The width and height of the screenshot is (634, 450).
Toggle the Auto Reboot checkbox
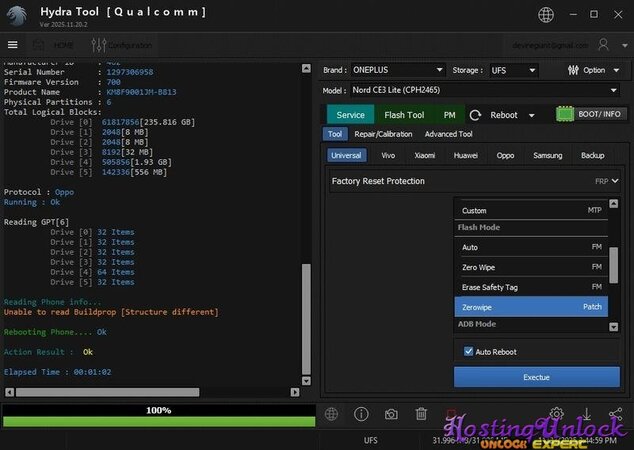pyautogui.click(x=469, y=352)
